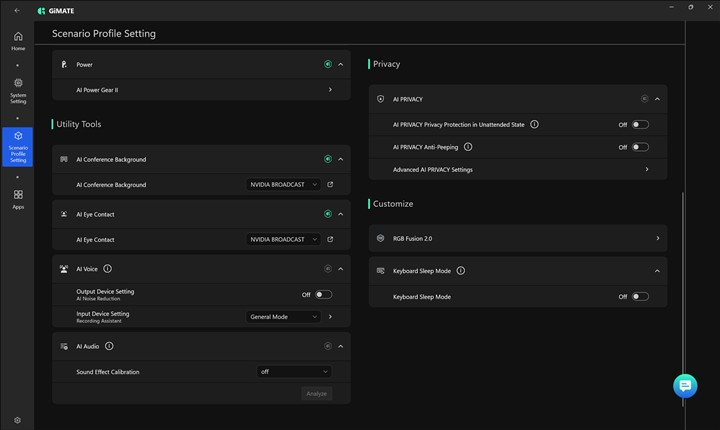Image resolution: width=720 pixels, height=430 pixels.
Task: Open settings gear at sidebar bottom
Action: pos(17,420)
